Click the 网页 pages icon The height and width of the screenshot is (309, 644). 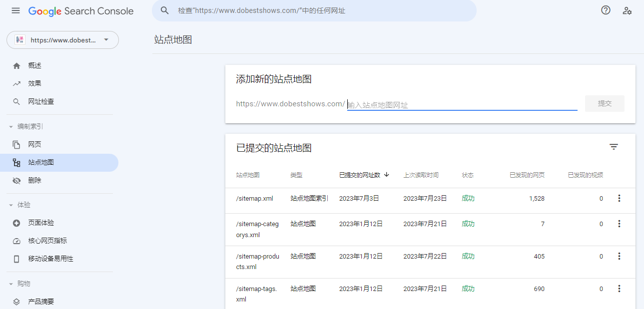pyautogui.click(x=16, y=145)
